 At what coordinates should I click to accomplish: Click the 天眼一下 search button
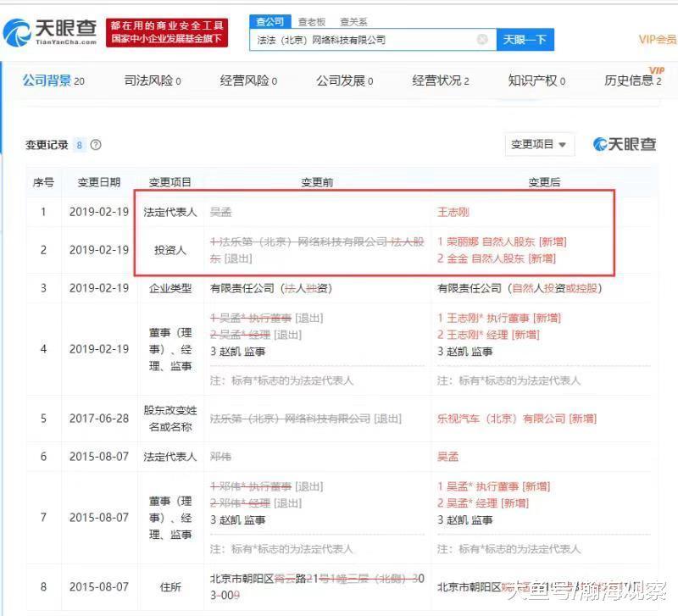(x=525, y=40)
